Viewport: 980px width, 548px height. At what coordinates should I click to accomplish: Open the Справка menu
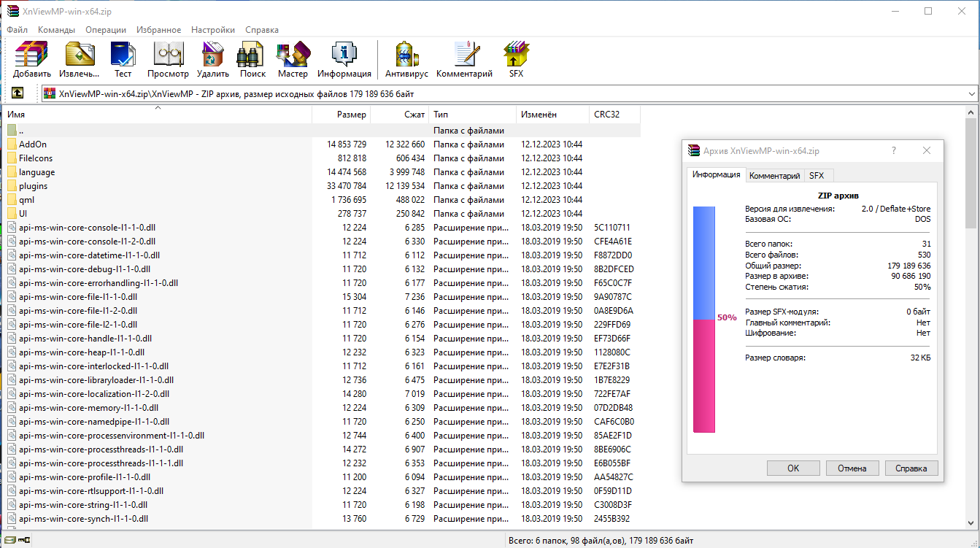tap(262, 30)
